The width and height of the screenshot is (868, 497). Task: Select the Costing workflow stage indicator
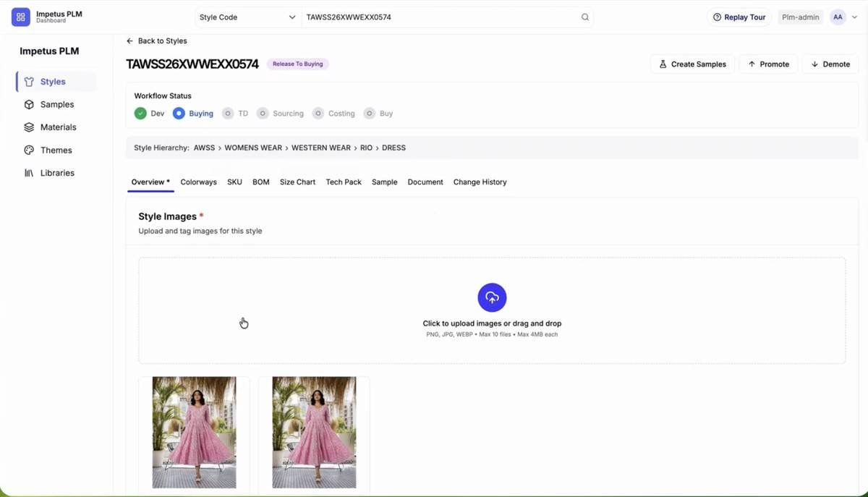318,114
